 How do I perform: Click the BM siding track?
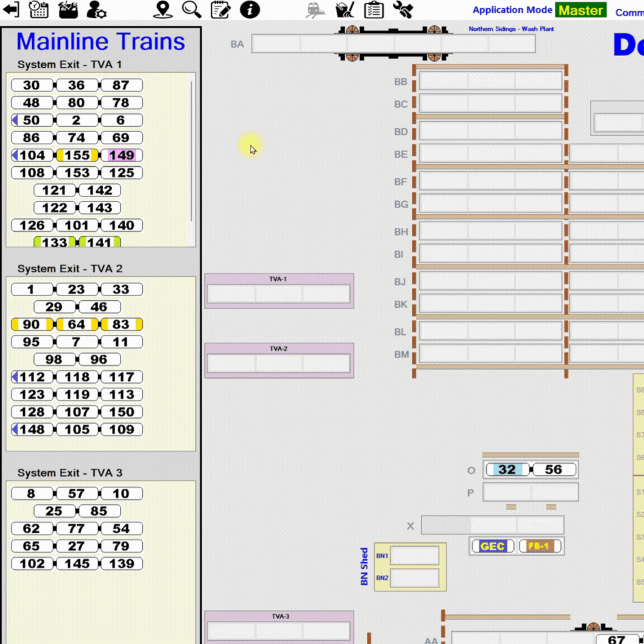490,354
